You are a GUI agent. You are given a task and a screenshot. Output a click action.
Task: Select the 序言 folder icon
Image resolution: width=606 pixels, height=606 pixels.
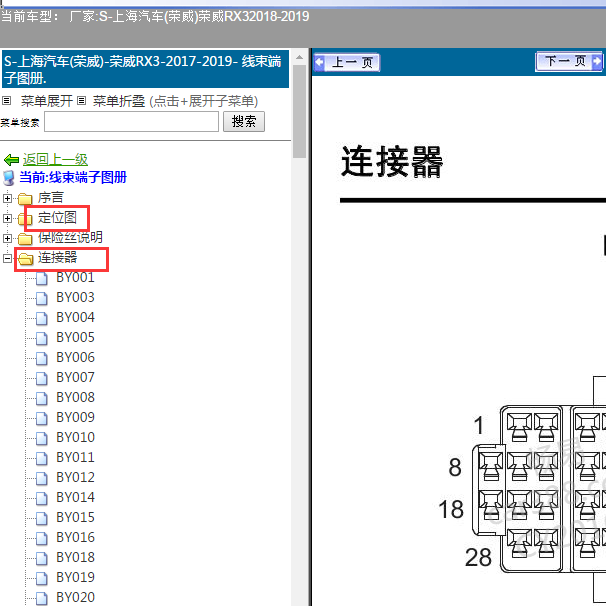click(25, 199)
